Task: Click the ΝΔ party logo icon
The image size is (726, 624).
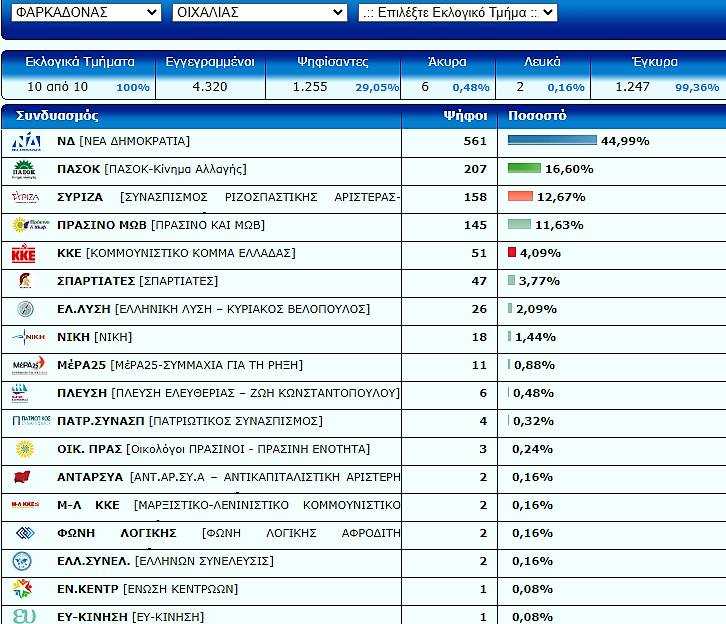Action: (25, 142)
